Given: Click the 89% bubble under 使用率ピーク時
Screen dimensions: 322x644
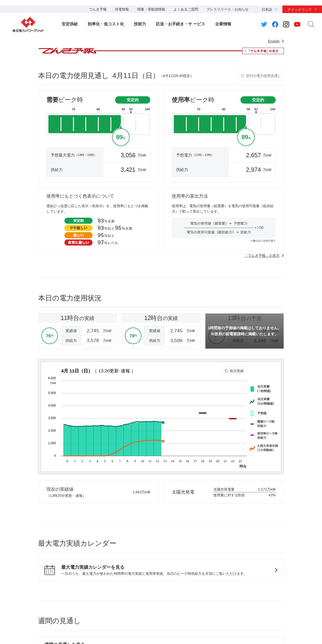Looking at the screenshot, I should tap(246, 137).
